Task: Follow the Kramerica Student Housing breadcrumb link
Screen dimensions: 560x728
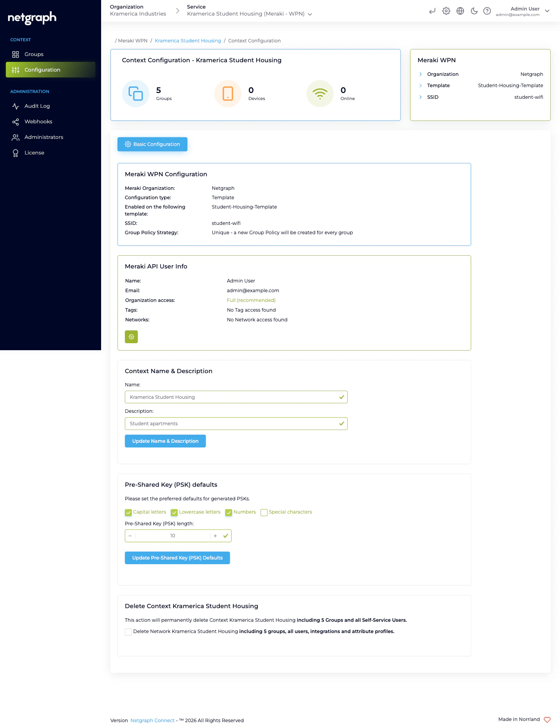Action: pos(188,40)
